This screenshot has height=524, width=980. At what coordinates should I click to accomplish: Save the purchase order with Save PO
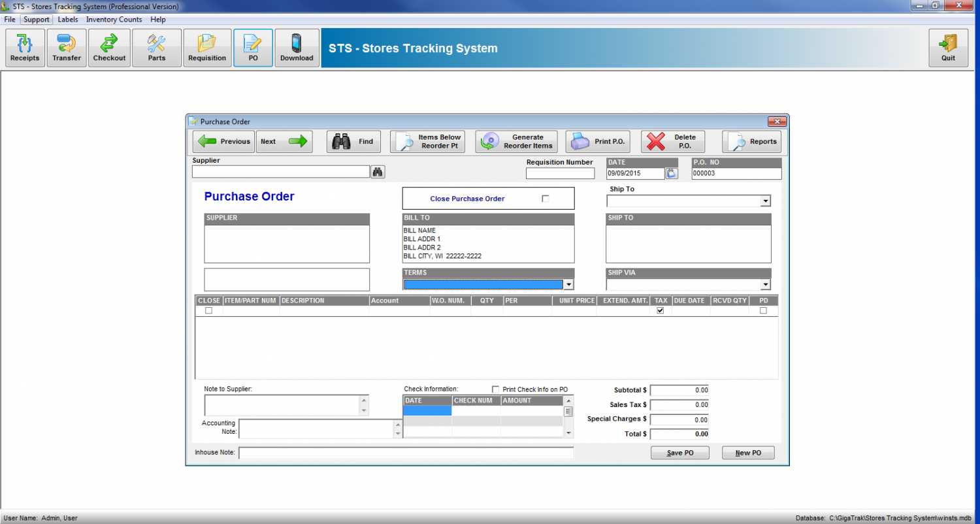tap(679, 452)
